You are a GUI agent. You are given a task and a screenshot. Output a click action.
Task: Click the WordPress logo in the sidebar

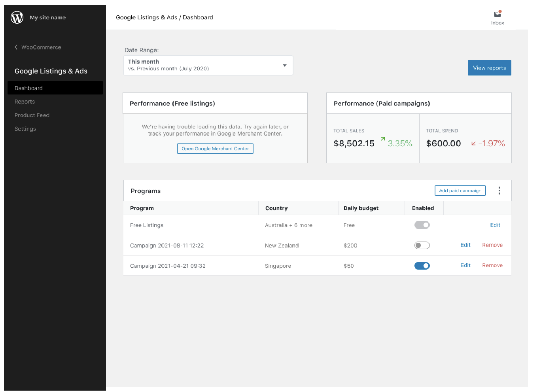click(x=17, y=17)
